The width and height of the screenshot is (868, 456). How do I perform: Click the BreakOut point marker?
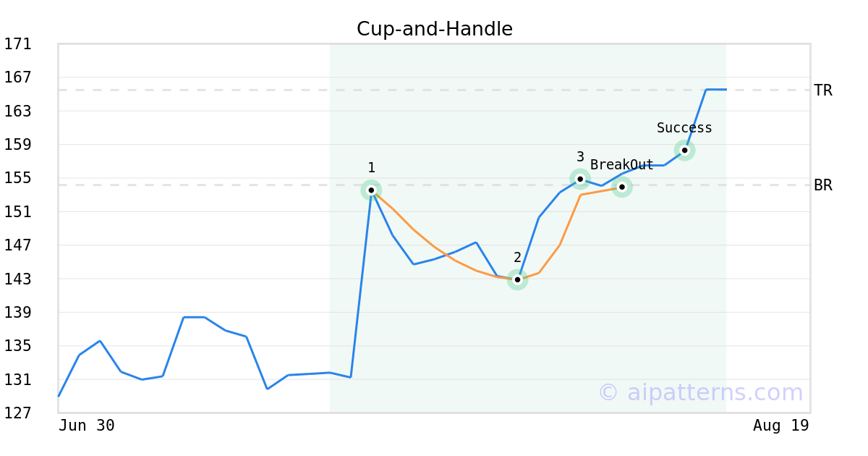point(622,187)
